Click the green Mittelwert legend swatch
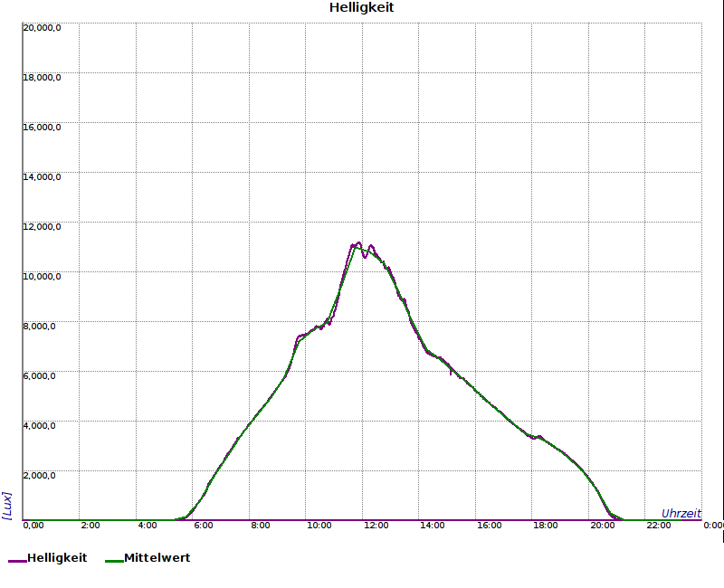This screenshot has height=588, width=724. tap(114, 561)
